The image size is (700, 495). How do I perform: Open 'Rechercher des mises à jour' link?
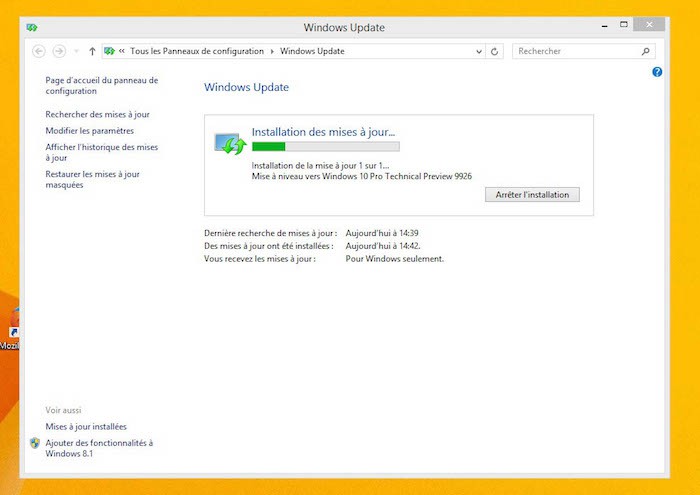[97, 114]
